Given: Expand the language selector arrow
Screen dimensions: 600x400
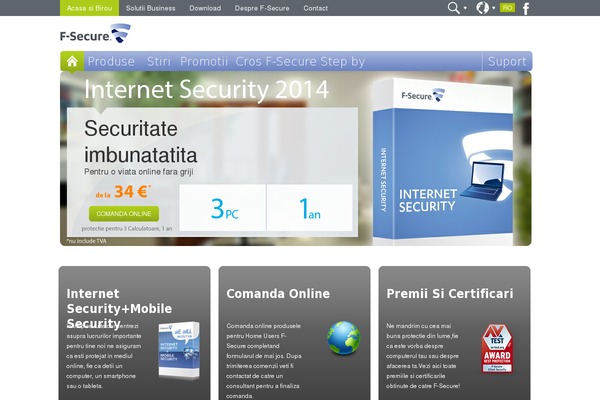Looking at the screenshot, I should 494,8.
